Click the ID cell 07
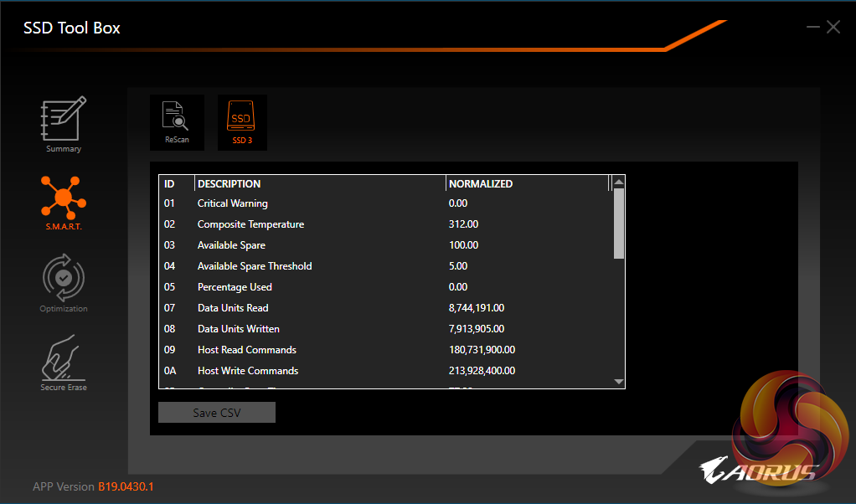This screenshot has width=856, height=504. [170, 308]
